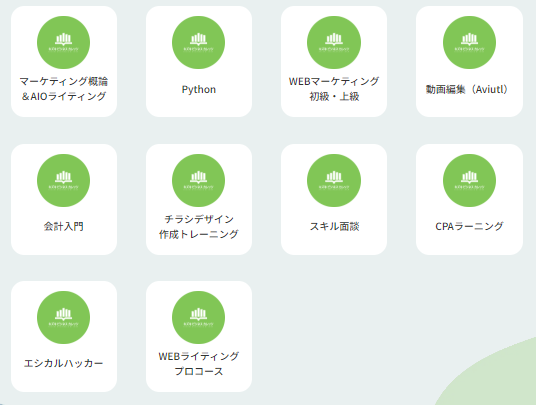This screenshot has width=536, height=405.
Task: Select the エシカルハッカー course title
Action: pos(64,363)
